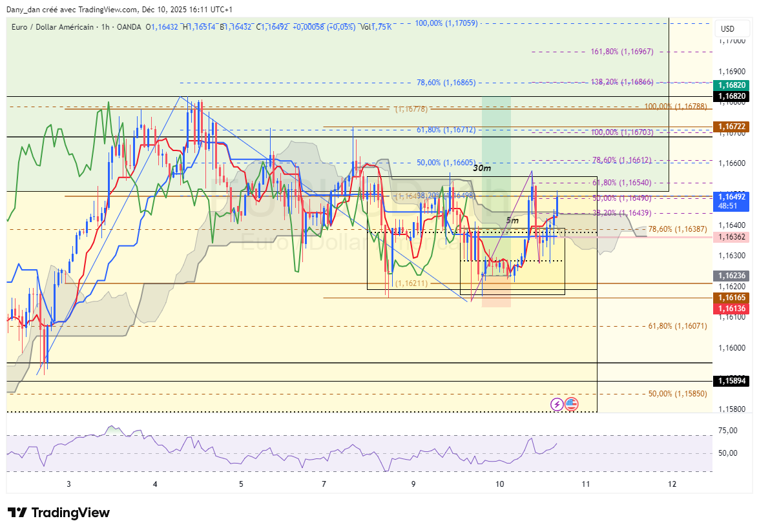This screenshot has height=532, width=759.
Task: Click the date 7 on the time axis
Action: 324,484
